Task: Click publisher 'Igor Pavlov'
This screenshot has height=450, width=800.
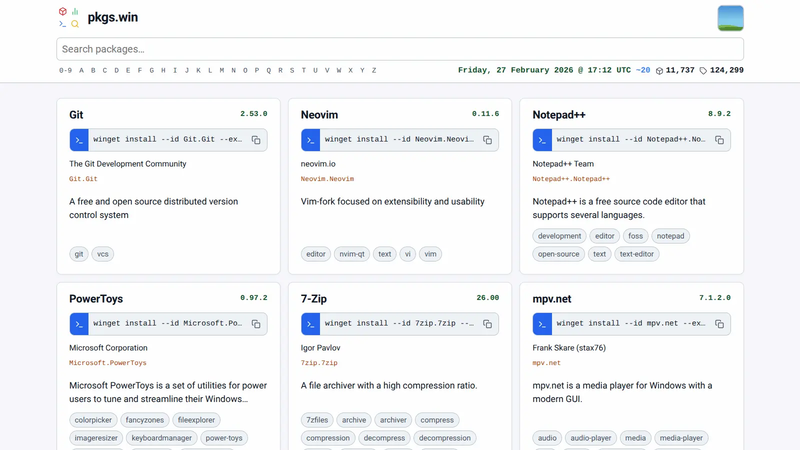Action: 320,348
